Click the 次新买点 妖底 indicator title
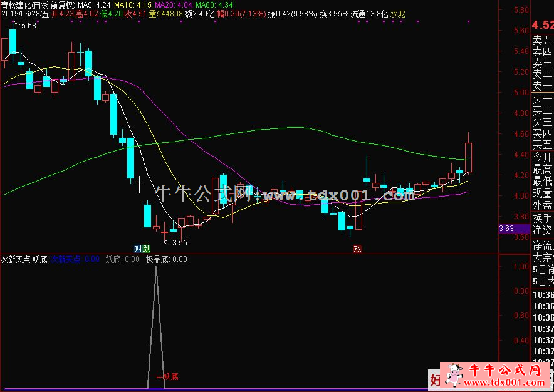 click(24, 259)
